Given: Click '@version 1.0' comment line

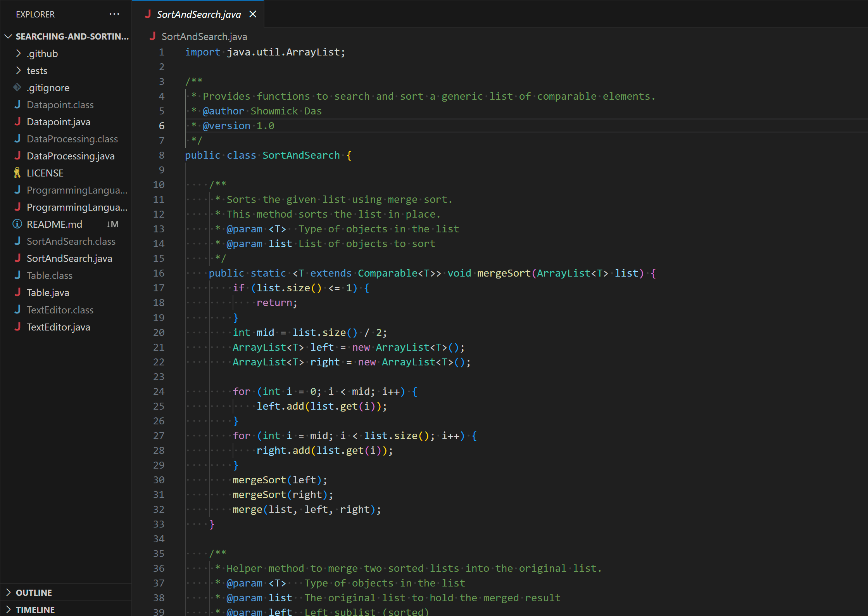Looking at the screenshot, I should [238, 126].
